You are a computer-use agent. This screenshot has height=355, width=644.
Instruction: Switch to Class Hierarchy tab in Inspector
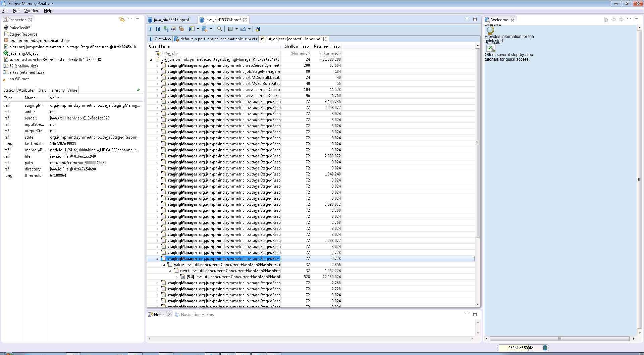click(51, 90)
